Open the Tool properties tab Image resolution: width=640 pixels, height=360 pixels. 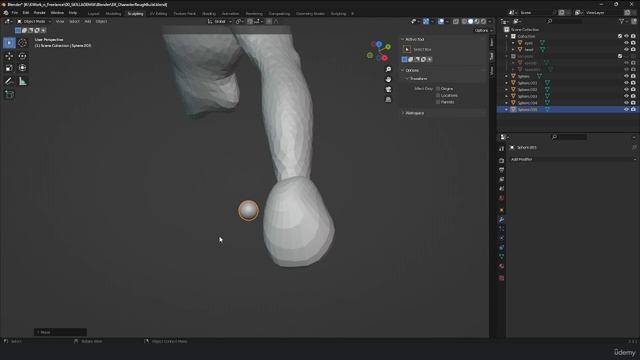pos(502,149)
